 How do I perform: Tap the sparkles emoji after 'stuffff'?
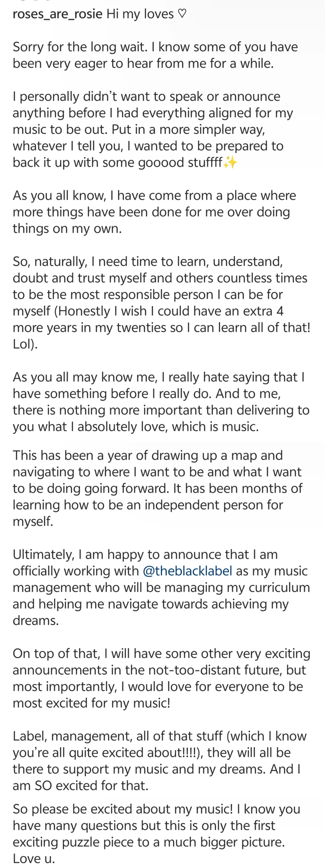pos(231,163)
